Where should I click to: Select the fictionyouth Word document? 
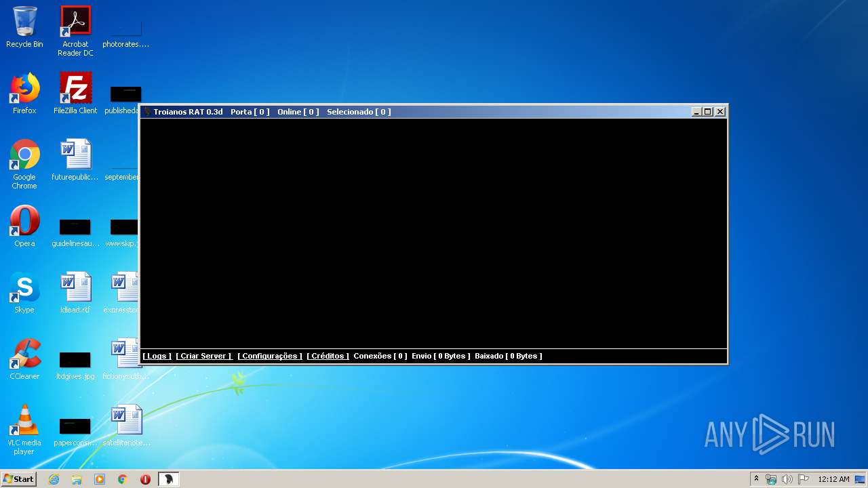point(126,359)
